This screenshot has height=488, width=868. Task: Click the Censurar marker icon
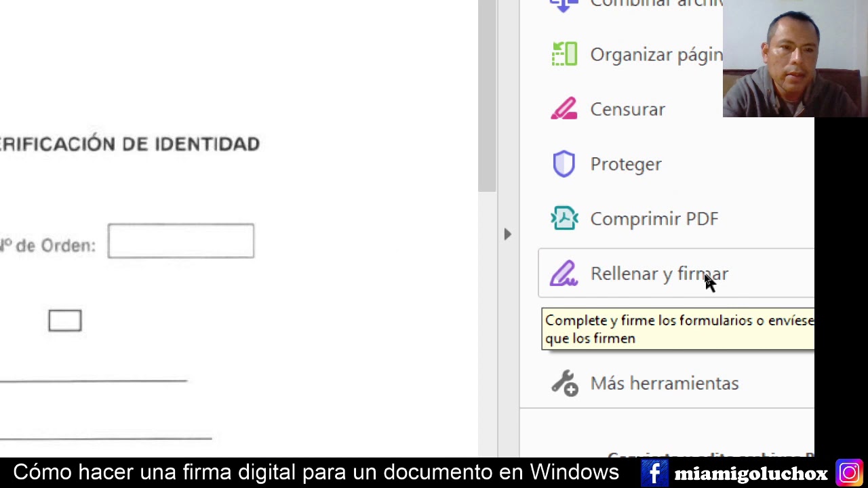coord(564,109)
